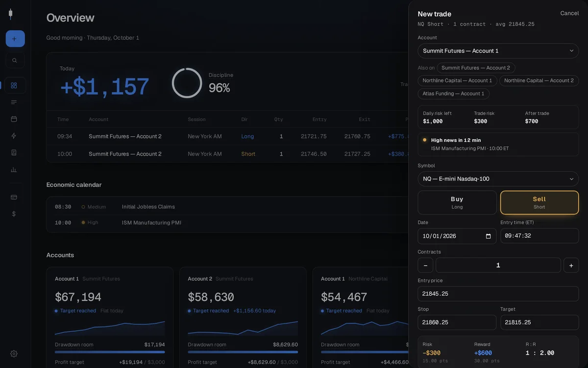
Task: Open the Account dropdown
Action: 498,51
